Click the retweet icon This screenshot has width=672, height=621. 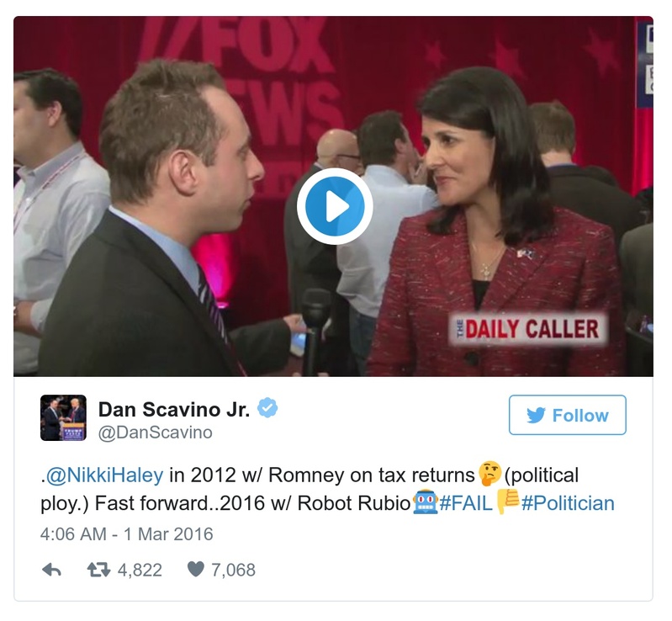click(x=99, y=570)
